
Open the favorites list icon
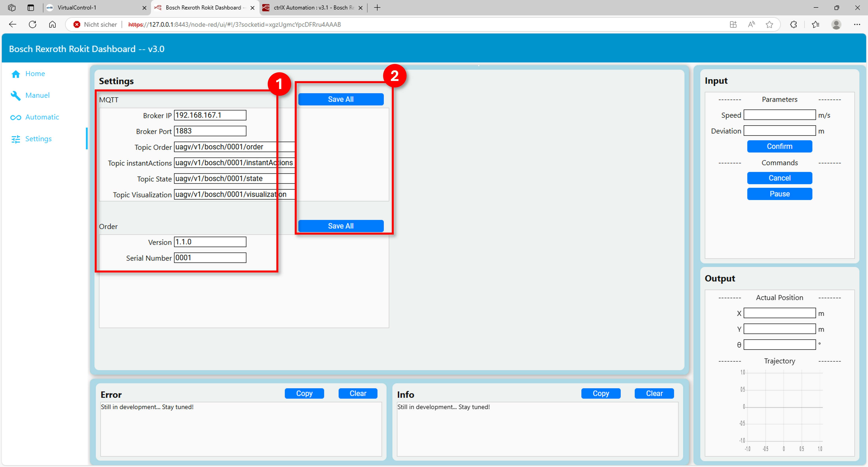pyautogui.click(x=816, y=24)
